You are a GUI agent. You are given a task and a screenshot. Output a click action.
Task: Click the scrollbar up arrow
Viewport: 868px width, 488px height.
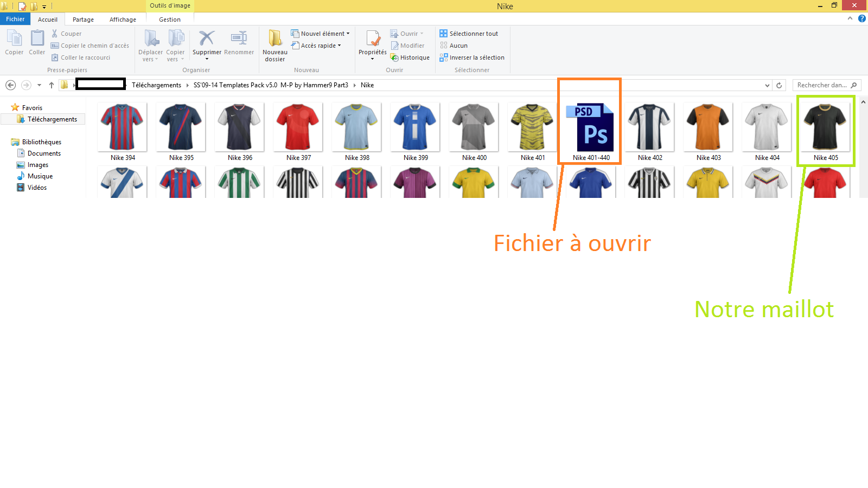(x=863, y=102)
